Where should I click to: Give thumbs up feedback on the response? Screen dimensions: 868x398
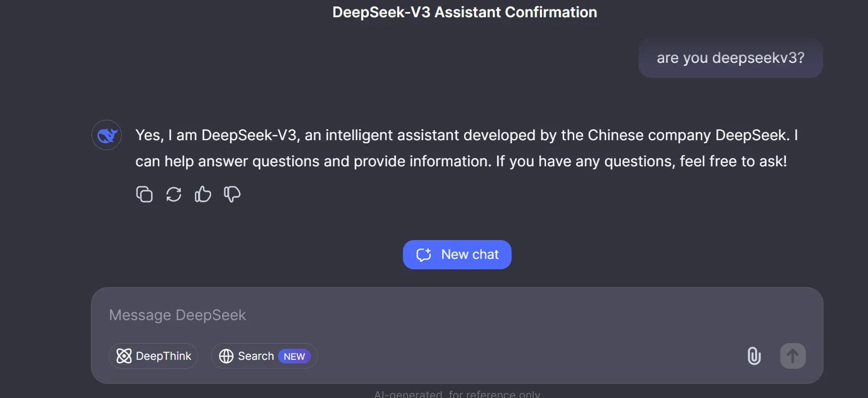coord(203,194)
